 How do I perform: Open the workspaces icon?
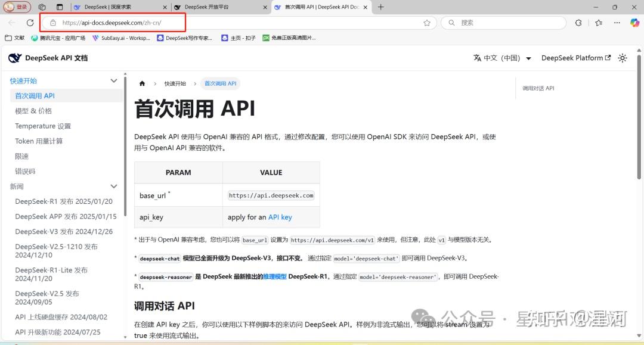[x=42, y=7]
